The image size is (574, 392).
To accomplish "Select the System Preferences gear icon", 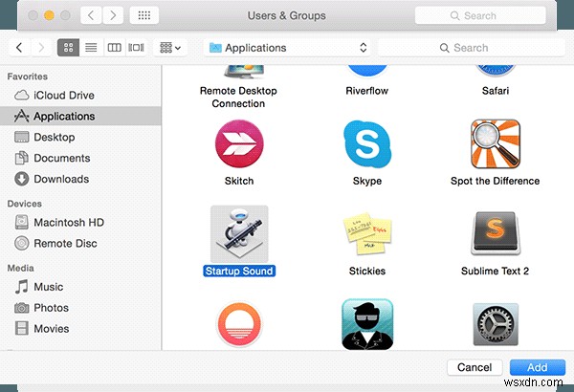I will (x=496, y=324).
